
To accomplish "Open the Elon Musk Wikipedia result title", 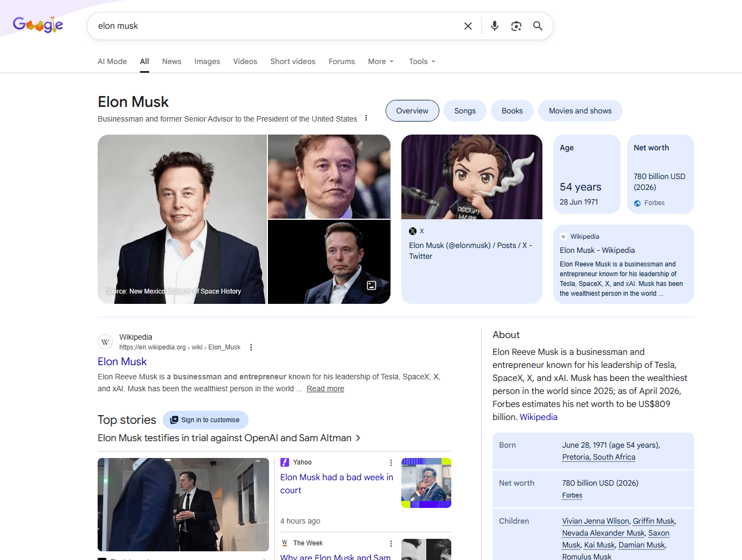I will coord(122,361).
